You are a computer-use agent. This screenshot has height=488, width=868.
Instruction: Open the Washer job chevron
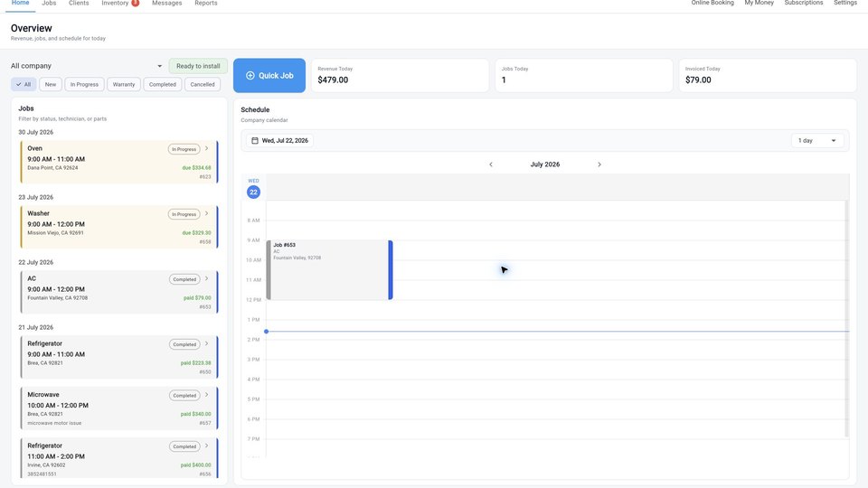pyautogui.click(x=207, y=213)
